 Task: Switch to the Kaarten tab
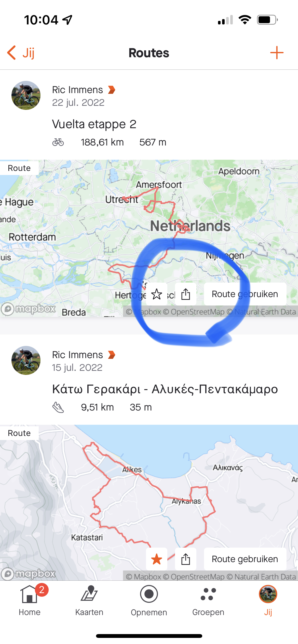(x=89, y=600)
